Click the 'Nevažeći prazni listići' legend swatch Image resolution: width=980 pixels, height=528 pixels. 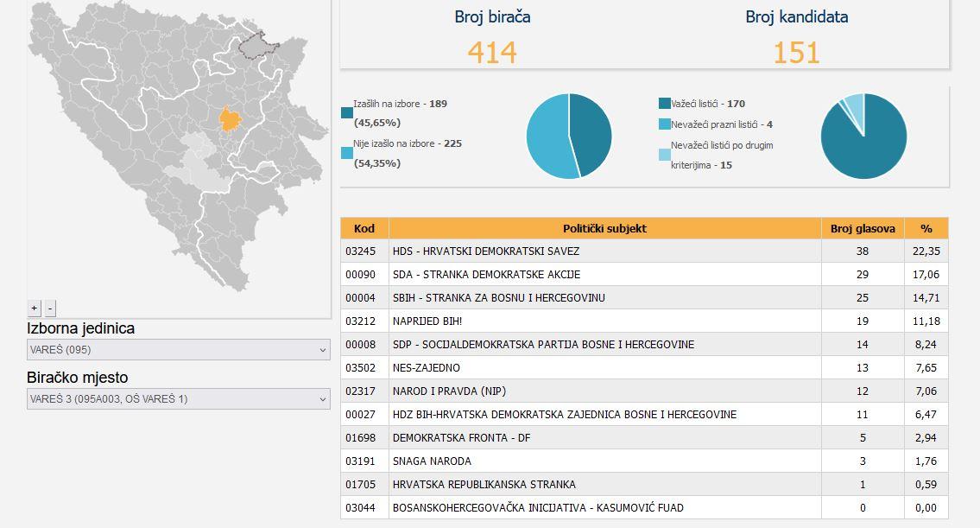click(x=664, y=124)
